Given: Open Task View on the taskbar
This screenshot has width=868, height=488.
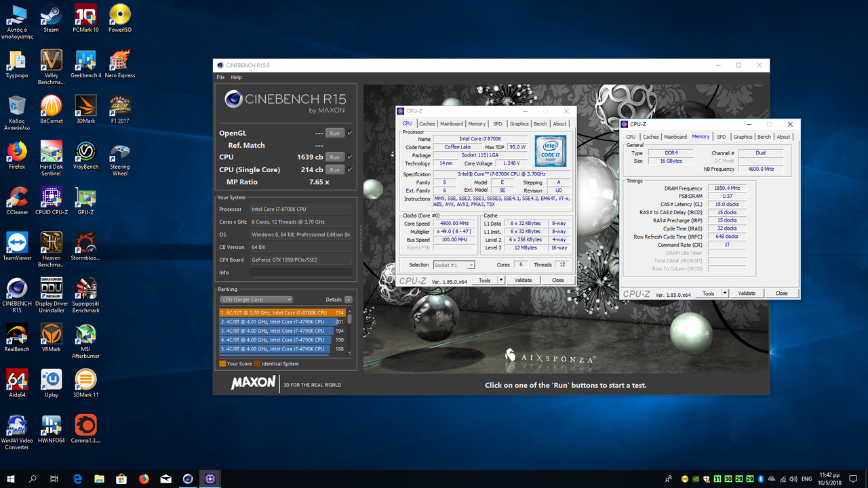Looking at the screenshot, I should click(x=55, y=479).
